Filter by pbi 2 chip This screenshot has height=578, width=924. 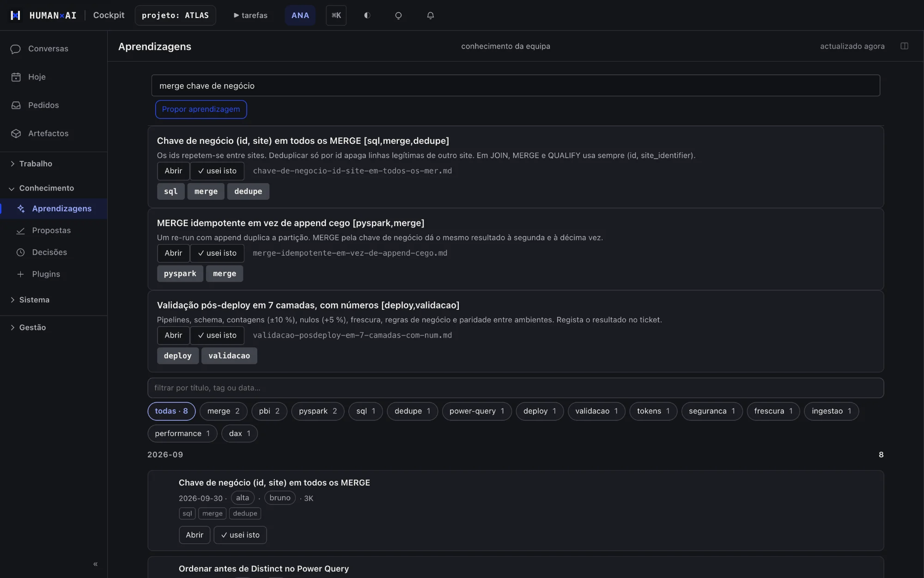269,411
